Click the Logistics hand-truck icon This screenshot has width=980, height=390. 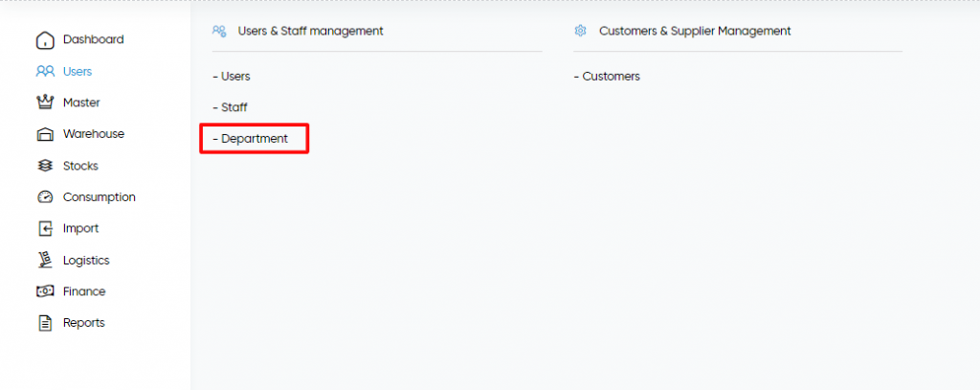point(45,260)
